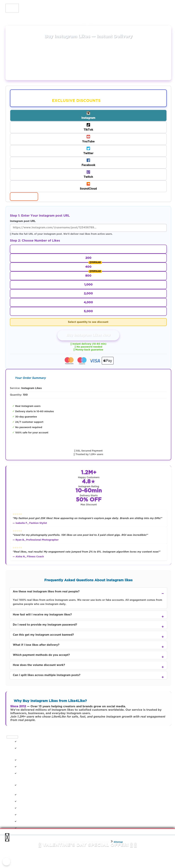Screen dimensions: 175x868
Task: Expand "How fast will I receive" FAQ
Action: (x=163, y=616)
